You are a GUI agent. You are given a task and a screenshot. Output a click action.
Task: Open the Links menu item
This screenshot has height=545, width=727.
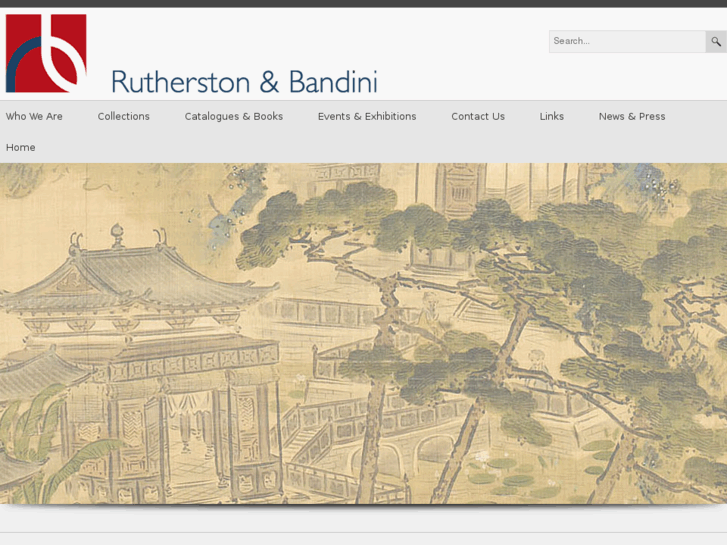551,116
